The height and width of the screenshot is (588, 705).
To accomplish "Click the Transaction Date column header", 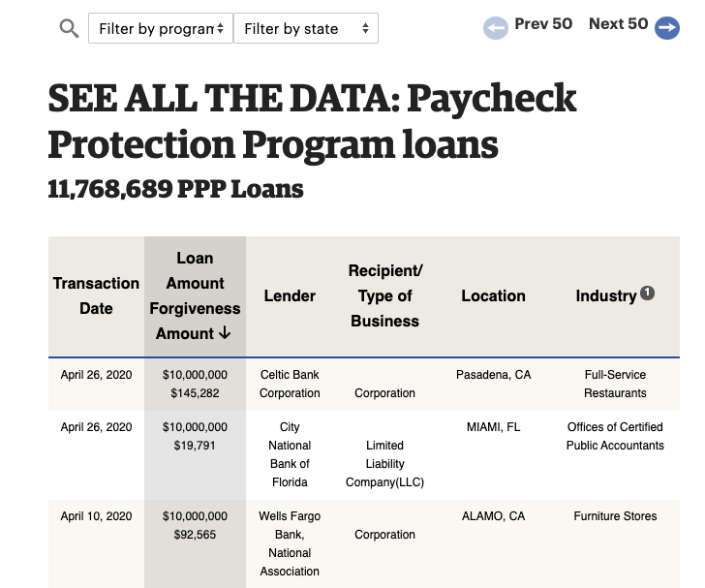I will click(x=96, y=295).
